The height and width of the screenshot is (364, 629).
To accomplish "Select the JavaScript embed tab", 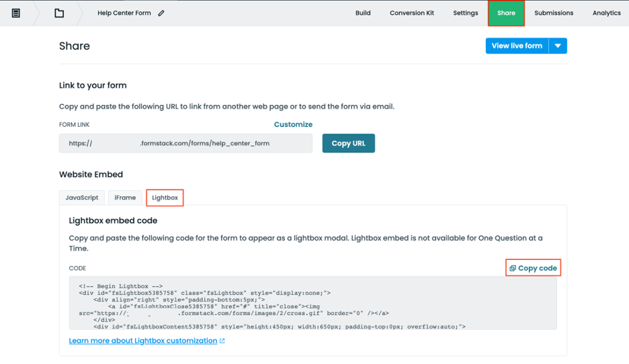I will click(82, 197).
